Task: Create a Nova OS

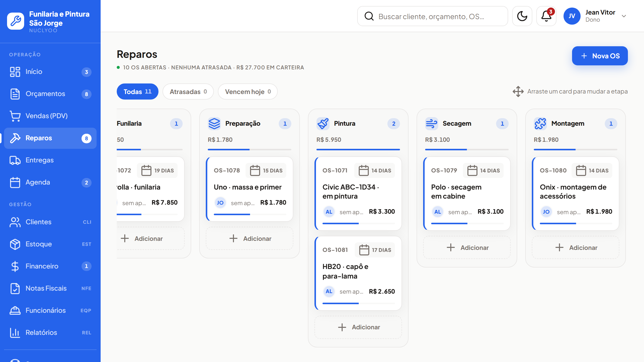Action: point(600,56)
